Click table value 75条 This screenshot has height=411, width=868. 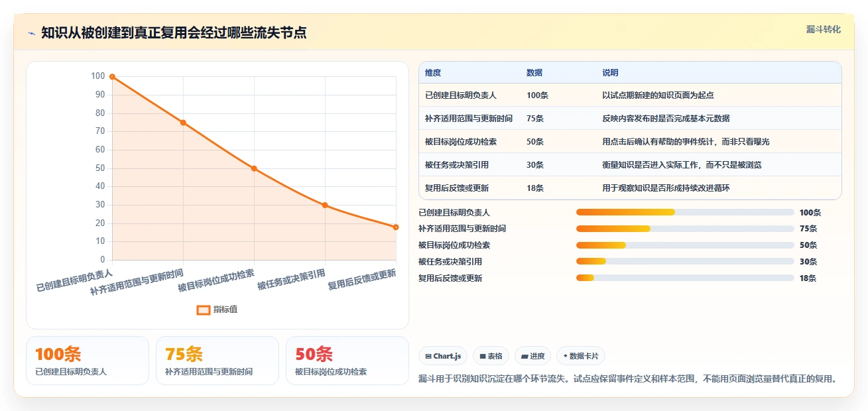tap(535, 119)
